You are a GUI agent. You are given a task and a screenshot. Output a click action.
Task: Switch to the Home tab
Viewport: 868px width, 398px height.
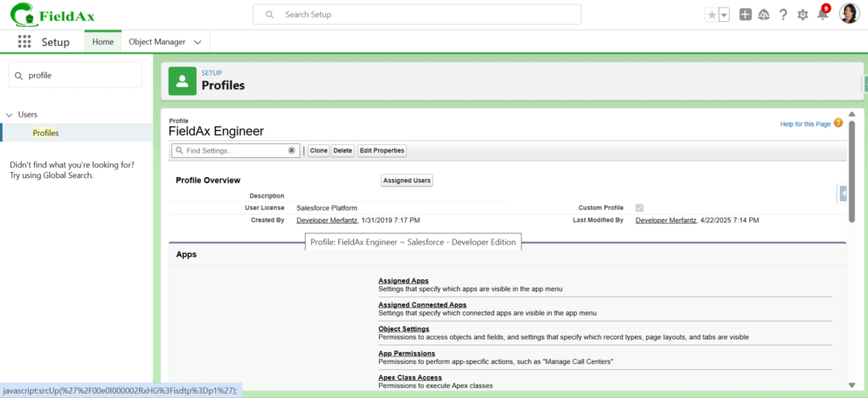point(103,42)
